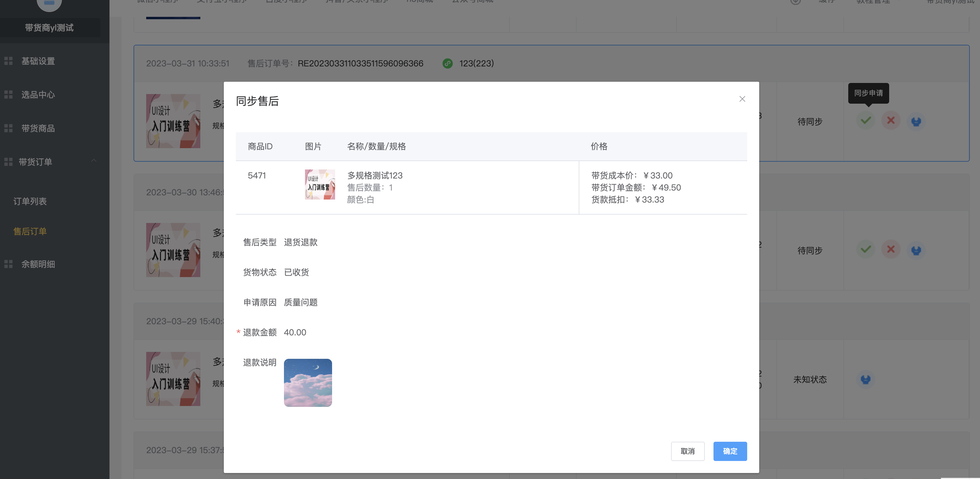980x479 pixels.
Task: Close the 同步售后 dialog with X
Action: tap(742, 99)
